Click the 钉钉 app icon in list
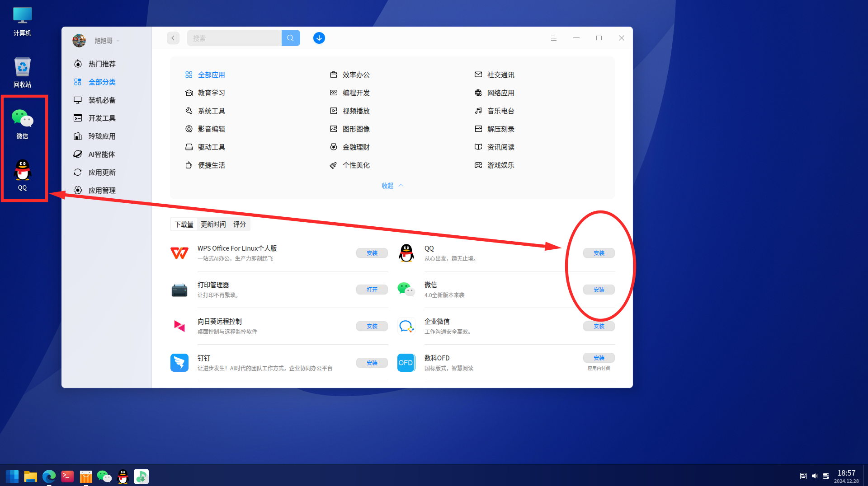 click(x=179, y=363)
